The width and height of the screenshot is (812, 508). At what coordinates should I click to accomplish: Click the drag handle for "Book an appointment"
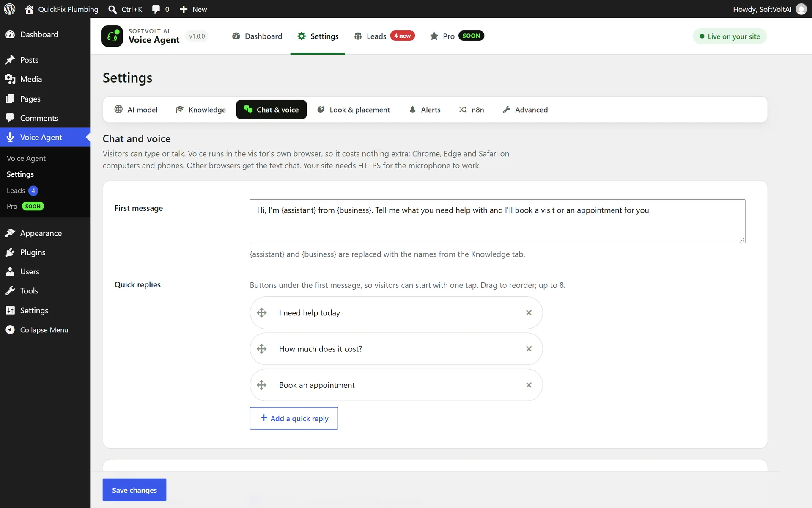click(262, 385)
